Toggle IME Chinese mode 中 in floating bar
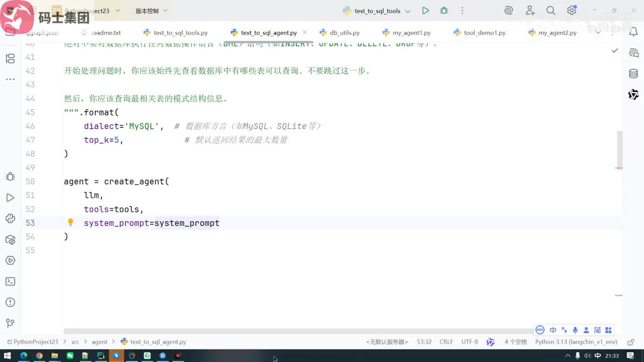The width and height of the screenshot is (644, 362). pos(553,330)
